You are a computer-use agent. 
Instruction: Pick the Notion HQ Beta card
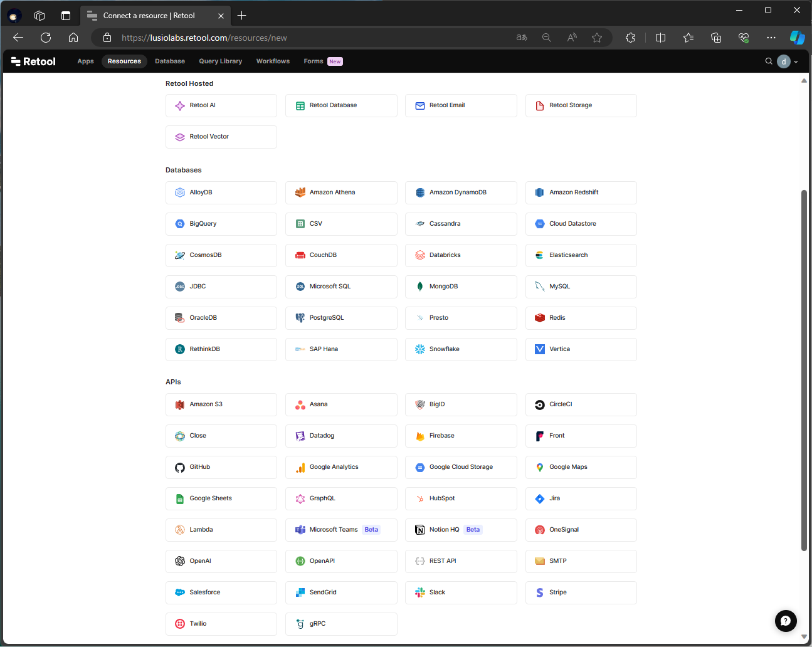click(x=461, y=530)
